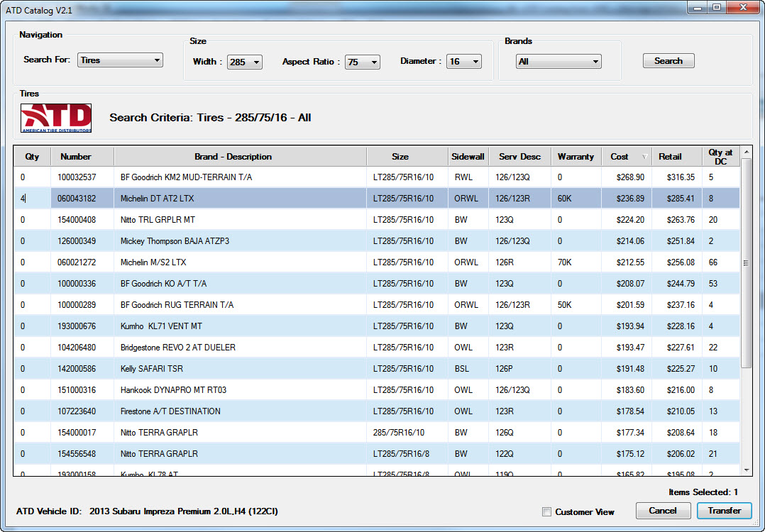Screen dimensions: 765x532
Task: Select BF Goodrich KO A/T T/A row
Action: 377,283
